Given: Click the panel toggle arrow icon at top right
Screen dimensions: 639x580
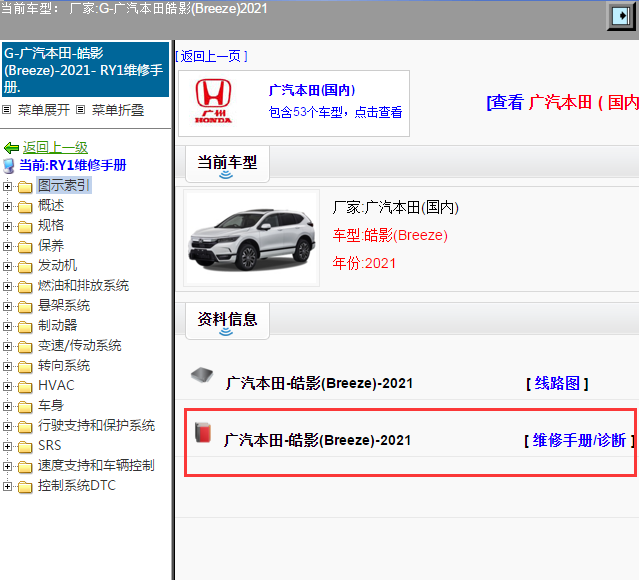Looking at the screenshot, I should 621,16.
